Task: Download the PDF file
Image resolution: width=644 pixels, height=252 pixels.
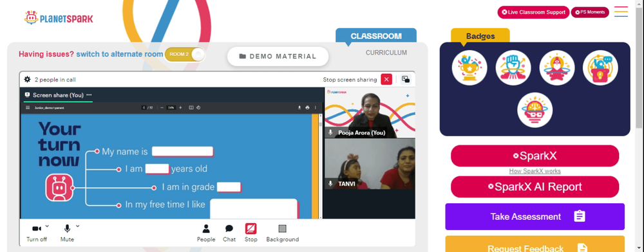Action: 299,108
